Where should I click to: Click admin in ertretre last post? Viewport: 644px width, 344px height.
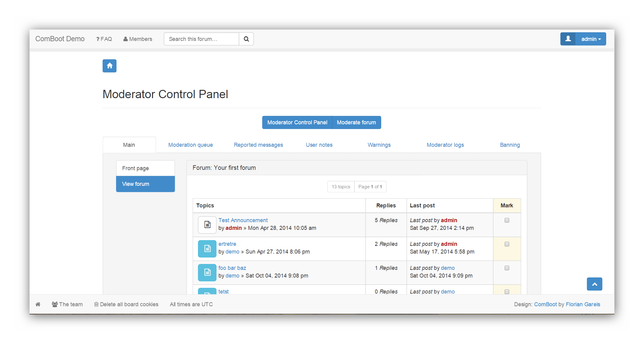[x=449, y=244]
